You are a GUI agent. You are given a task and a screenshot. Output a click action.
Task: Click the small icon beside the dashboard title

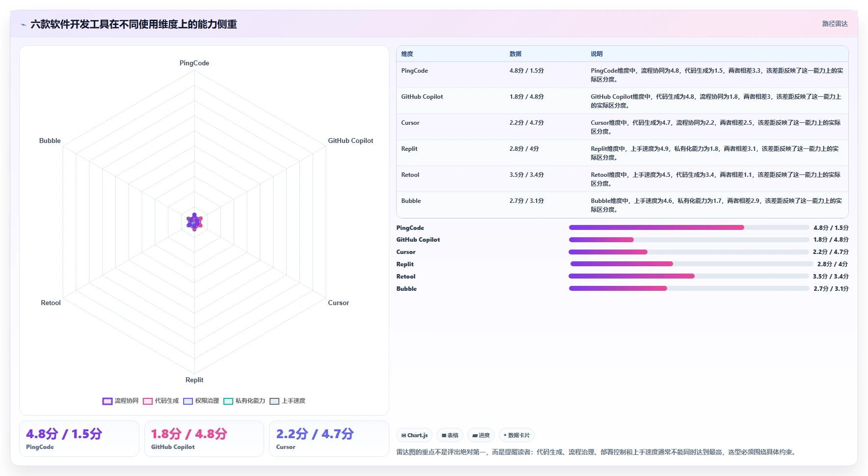pos(23,25)
